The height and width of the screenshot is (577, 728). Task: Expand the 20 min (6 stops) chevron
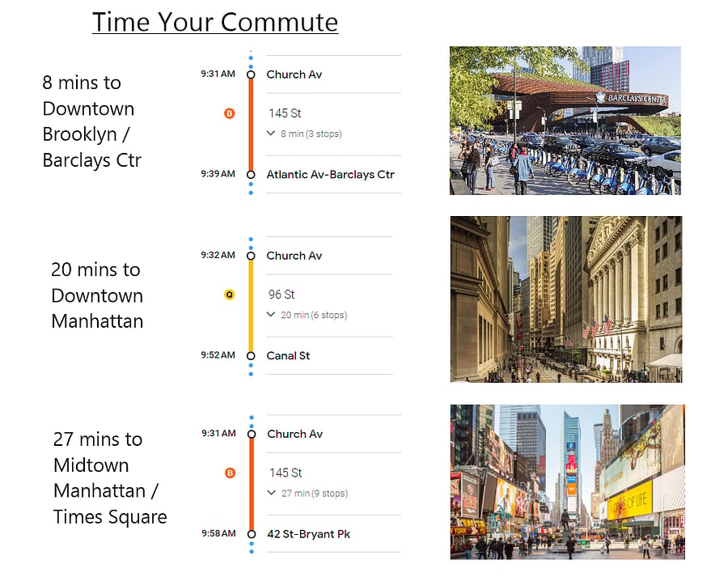click(x=271, y=315)
